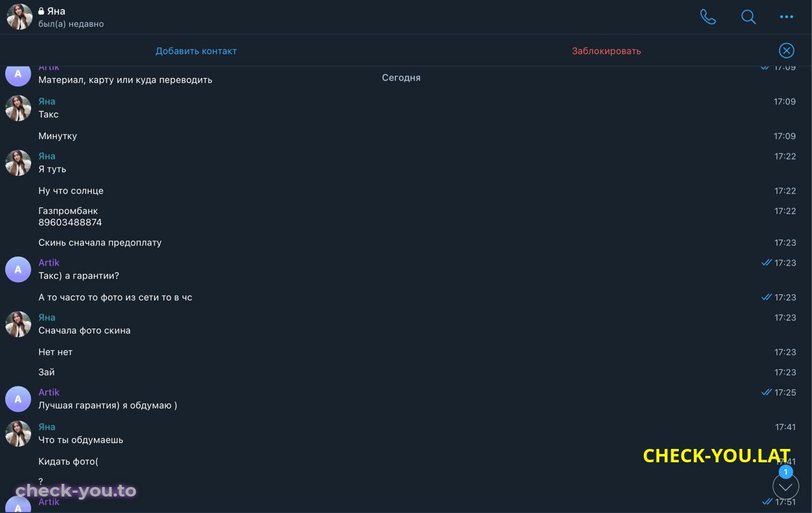
Task: Click timestamp 17:25 of Artik's message
Action: pyautogui.click(x=785, y=393)
